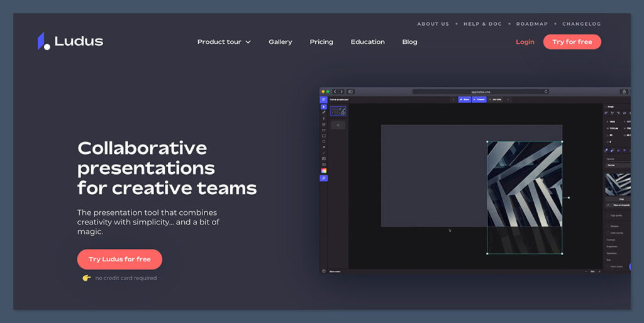
Task: Toggle the High quality checkbox
Action: 608,216
